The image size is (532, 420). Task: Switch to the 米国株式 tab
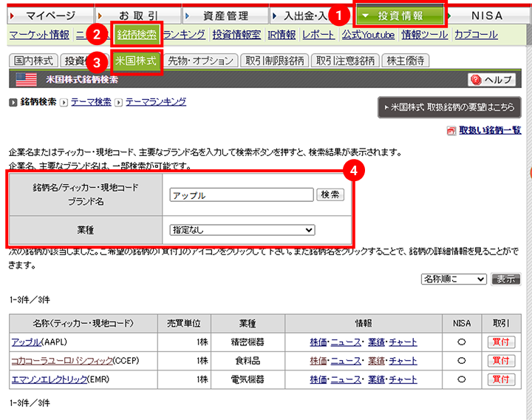136,61
